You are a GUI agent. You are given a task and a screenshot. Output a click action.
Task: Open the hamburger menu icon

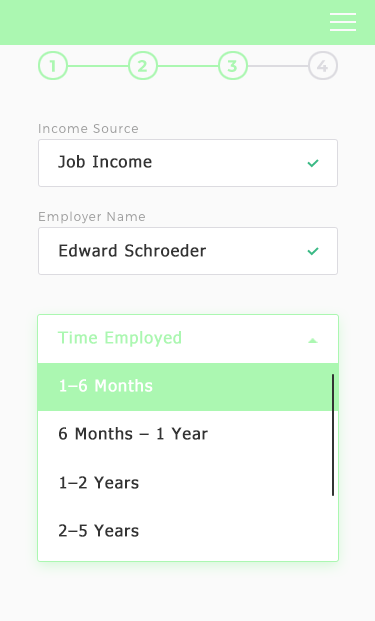click(x=343, y=22)
